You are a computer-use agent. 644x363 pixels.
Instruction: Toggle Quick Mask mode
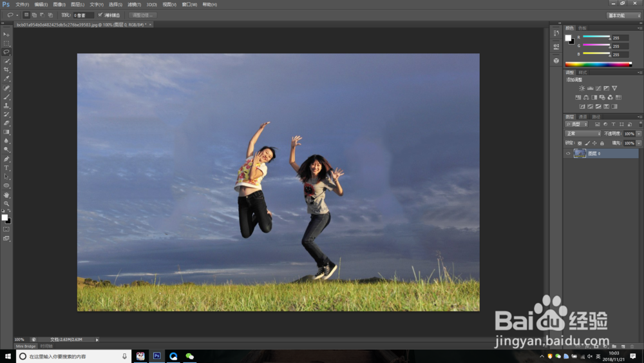tap(6, 230)
